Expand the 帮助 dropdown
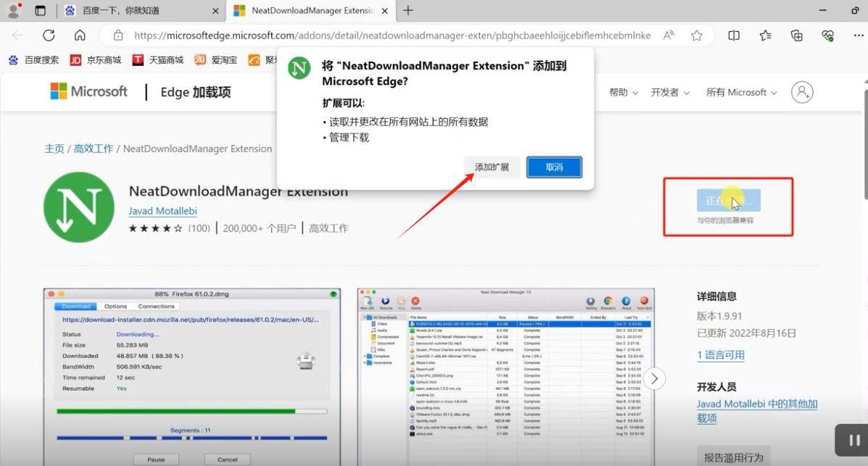This screenshot has width=868, height=466. click(624, 93)
